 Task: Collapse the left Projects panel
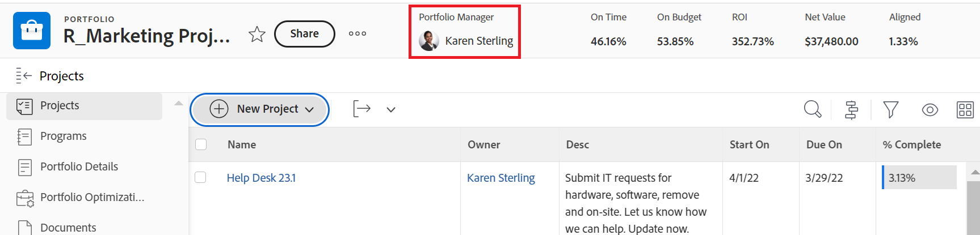(x=23, y=75)
